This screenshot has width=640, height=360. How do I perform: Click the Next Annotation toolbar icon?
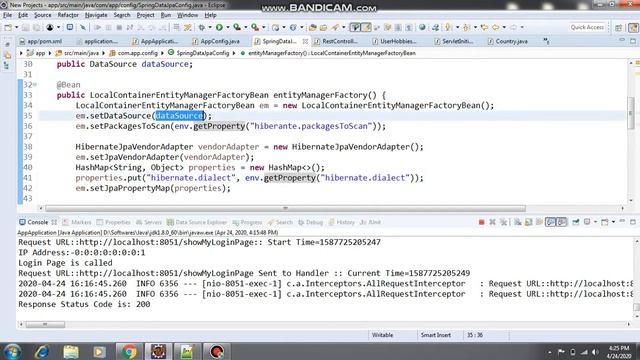click(448, 27)
